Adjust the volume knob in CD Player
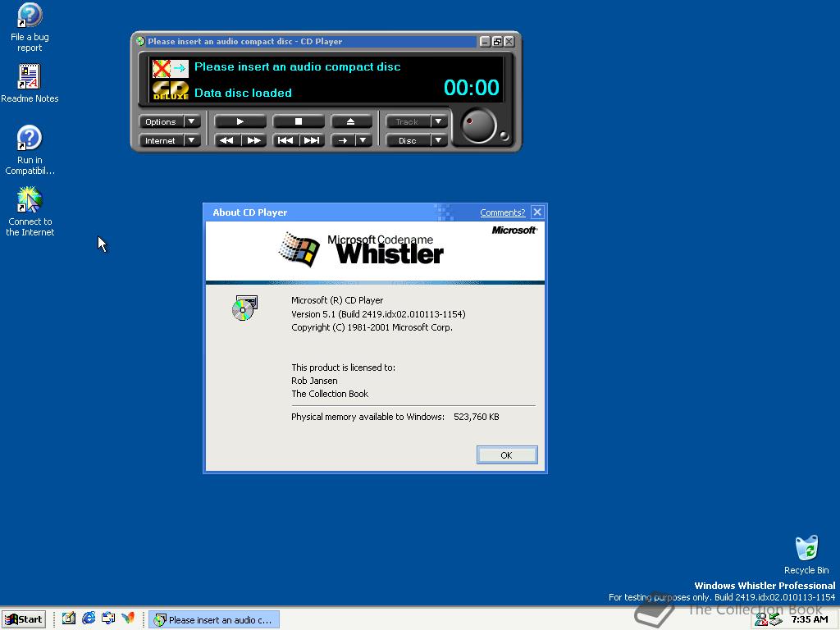 [x=478, y=126]
